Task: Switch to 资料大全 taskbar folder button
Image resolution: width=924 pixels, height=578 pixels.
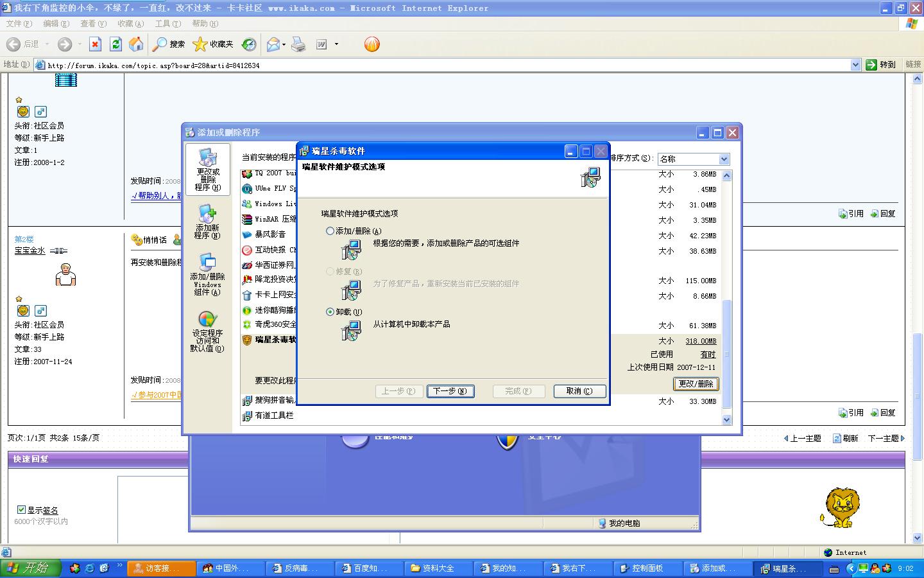Action: click(437, 568)
